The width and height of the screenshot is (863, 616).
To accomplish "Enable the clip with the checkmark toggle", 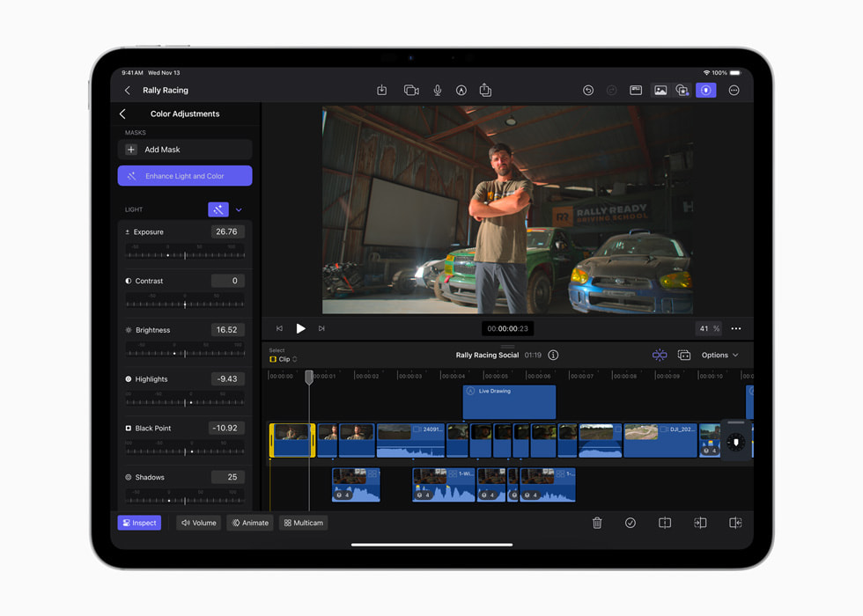I will click(631, 523).
